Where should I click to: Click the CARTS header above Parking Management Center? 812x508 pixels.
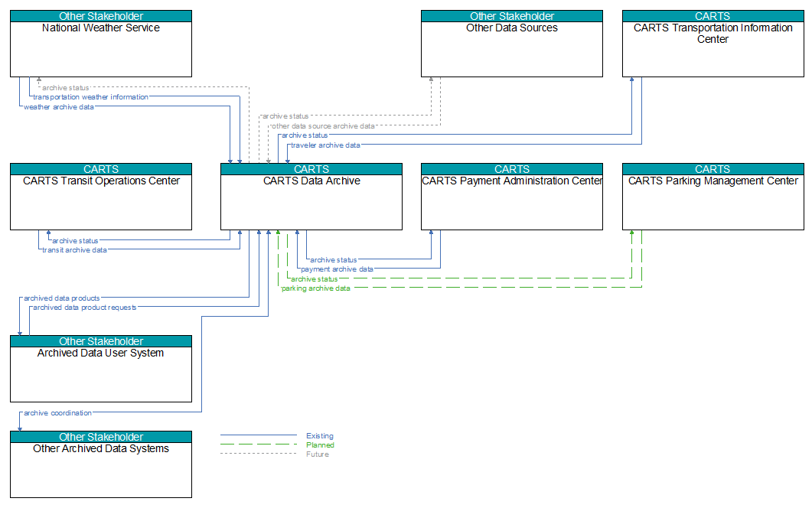click(x=713, y=169)
